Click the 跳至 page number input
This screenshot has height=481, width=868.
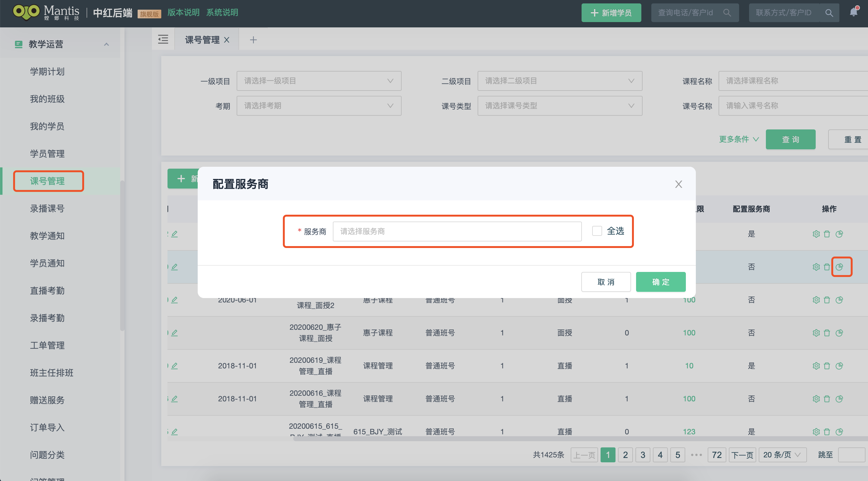pyautogui.click(x=851, y=455)
